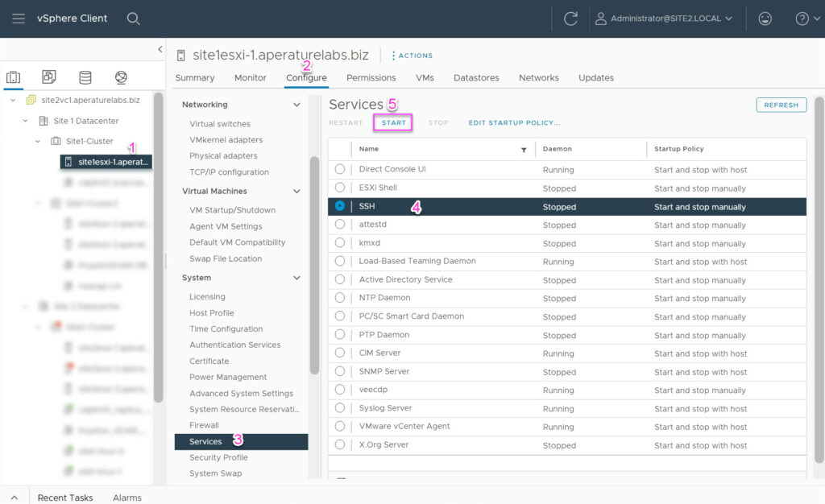
Task: Switch to the VMs and Templates inventory view
Action: [x=48, y=75]
